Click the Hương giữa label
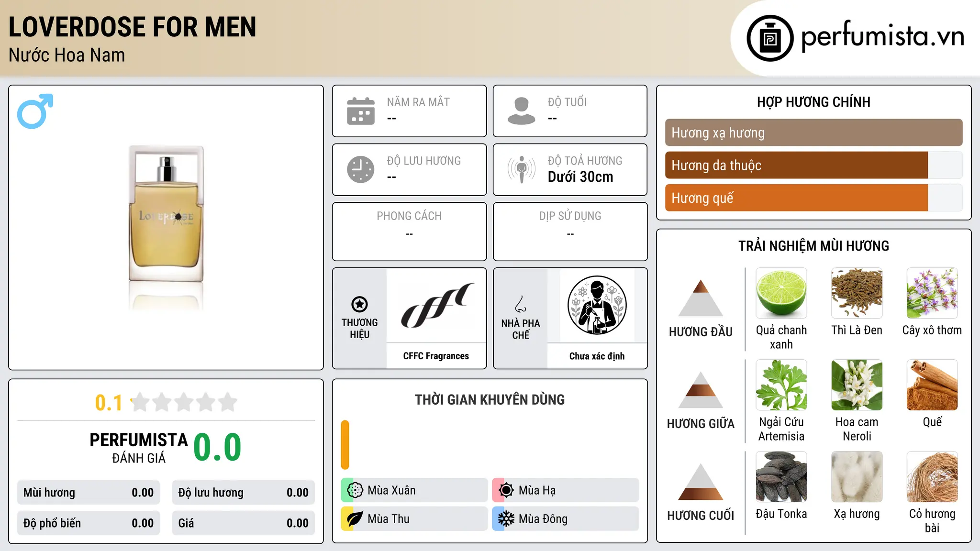 (x=701, y=423)
